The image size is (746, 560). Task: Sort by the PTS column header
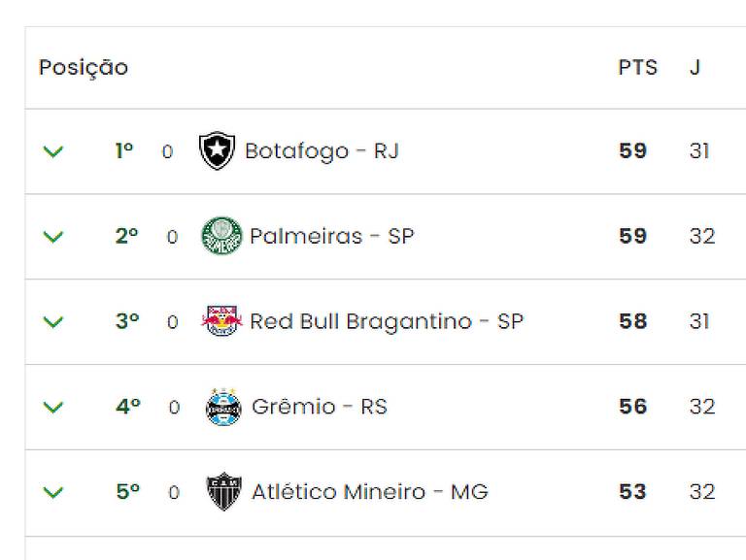coord(637,67)
